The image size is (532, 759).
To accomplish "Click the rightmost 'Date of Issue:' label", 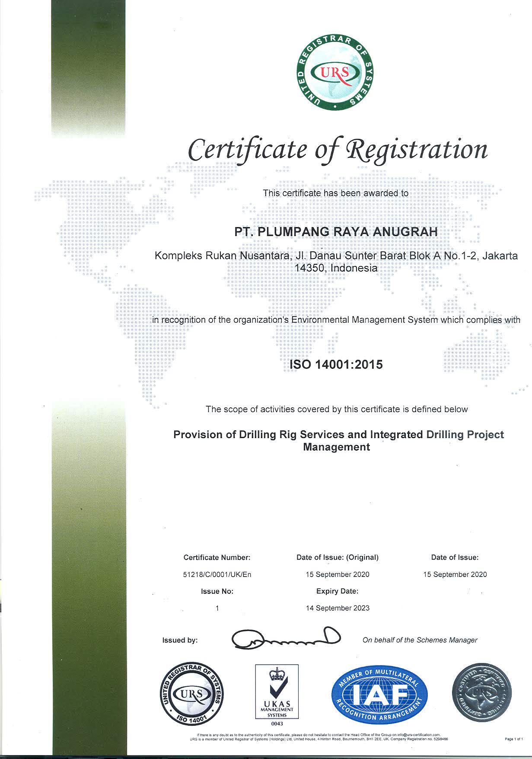I will pos(455,557).
